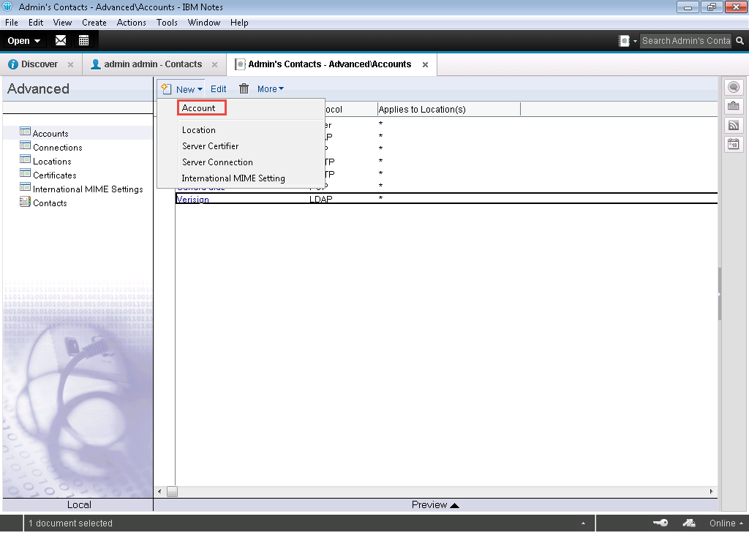Screen dimensions: 749x560
Task: Click the magnifying glass search icon
Action: [x=740, y=41]
